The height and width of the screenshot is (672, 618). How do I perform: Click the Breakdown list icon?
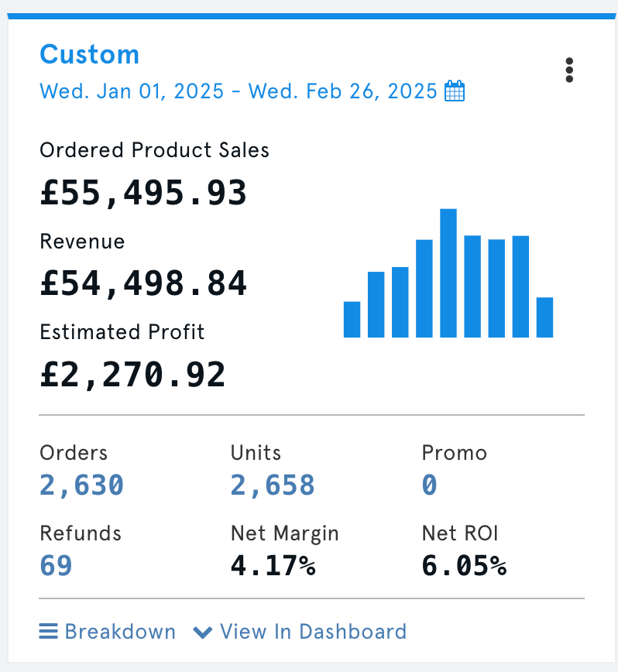tap(48, 632)
